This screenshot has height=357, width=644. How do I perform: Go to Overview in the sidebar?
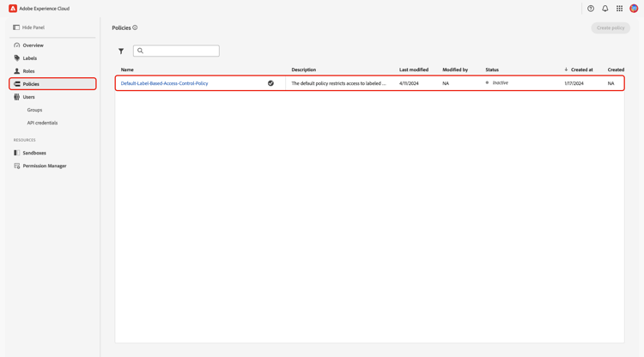click(x=33, y=45)
